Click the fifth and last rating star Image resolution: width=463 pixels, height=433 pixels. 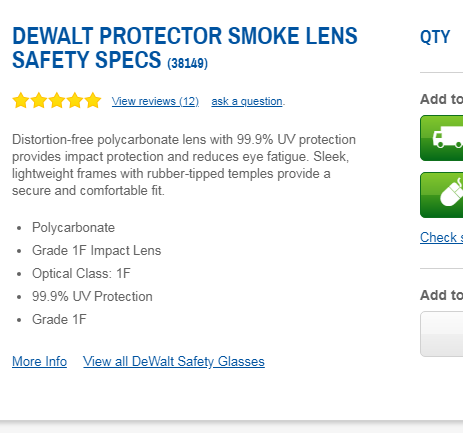[x=93, y=100]
